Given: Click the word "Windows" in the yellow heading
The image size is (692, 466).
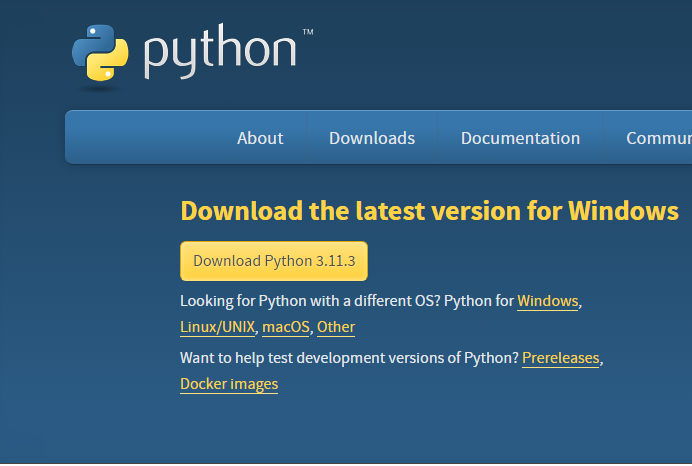Looking at the screenshot, I should [623, 211].
